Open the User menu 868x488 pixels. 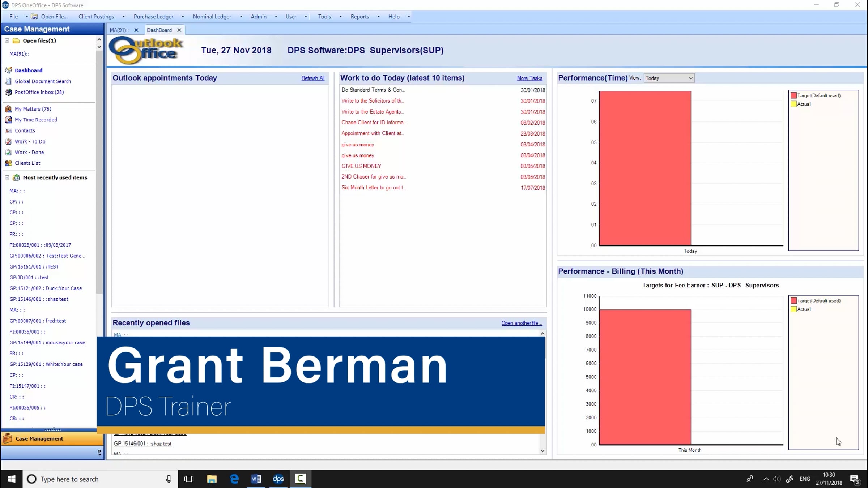tap(291, 17)
